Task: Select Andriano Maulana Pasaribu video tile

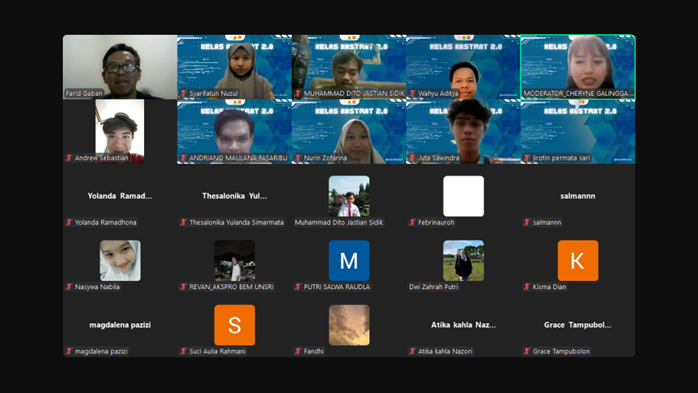Action: (x=235, y=131)
